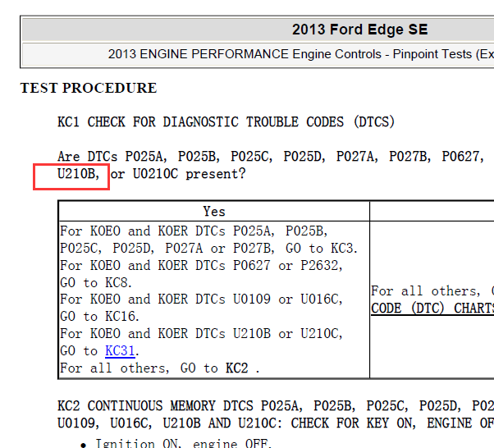
Task: Click the line 'For KOEO and KOER DTCs U0109 or U016C,'
Action: (x=201, y=299)
